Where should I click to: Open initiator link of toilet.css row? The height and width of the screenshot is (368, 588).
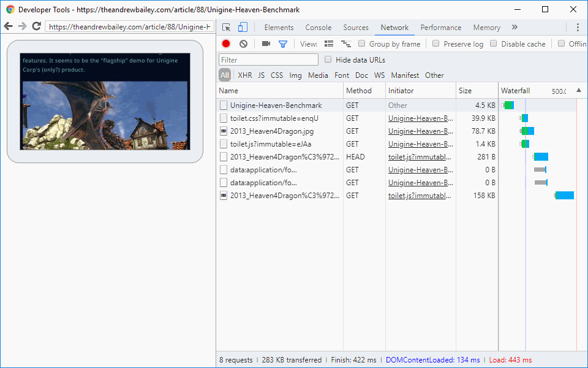tap(420, 118)
